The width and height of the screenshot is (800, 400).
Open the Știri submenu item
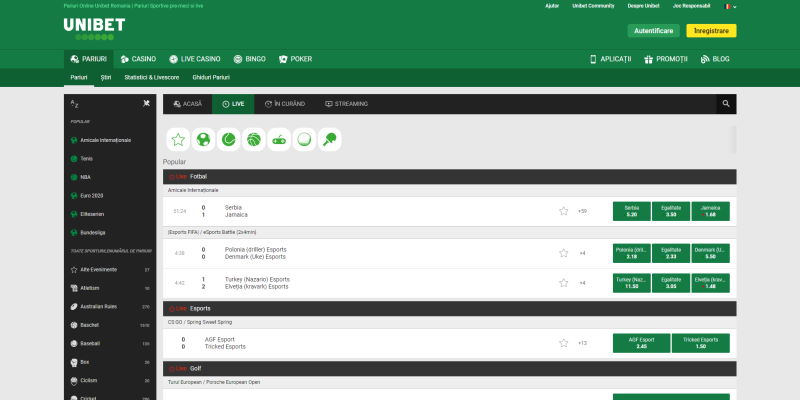click(x=106, y=78)
